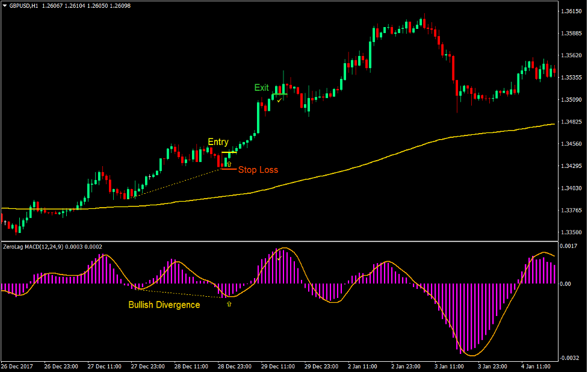This screenshot has height=372, width=588.
Task: Select the dotted divergence line in the MACD pane
Action: tap(181, 295)
